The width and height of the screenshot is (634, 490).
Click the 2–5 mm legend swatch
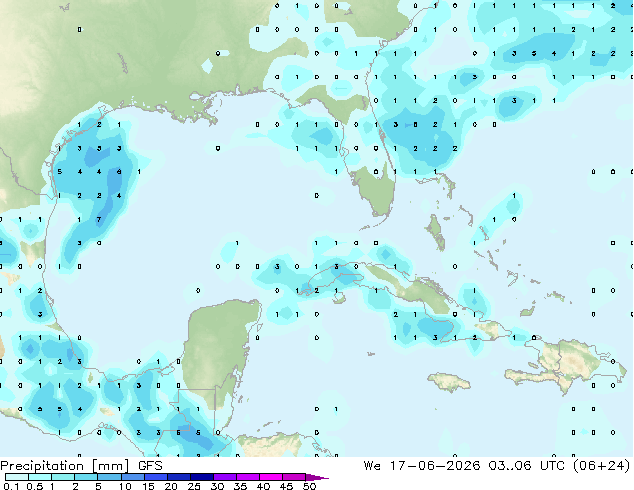tap(86, 477)
